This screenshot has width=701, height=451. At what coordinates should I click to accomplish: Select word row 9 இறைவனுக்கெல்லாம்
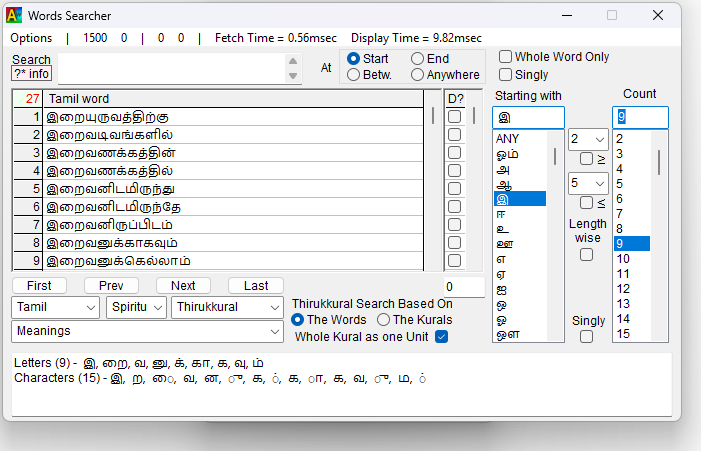tap(233, 261)
